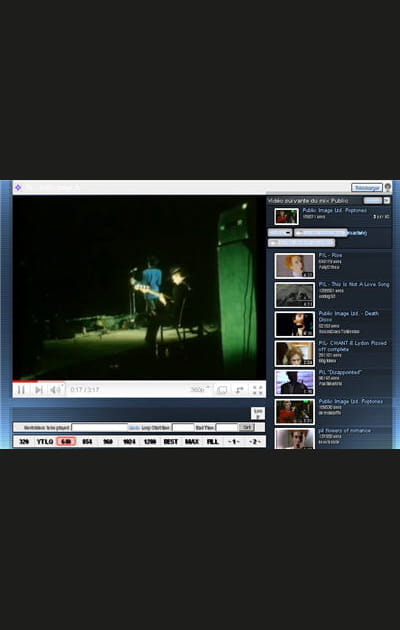This screenshot has width=400, height=630.
Task: Click the Set button for loop times
Action: tap(246, 427)
